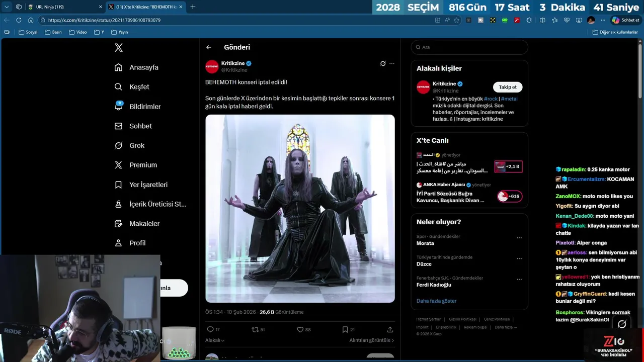Expand Daha fazla footer options

506,327
